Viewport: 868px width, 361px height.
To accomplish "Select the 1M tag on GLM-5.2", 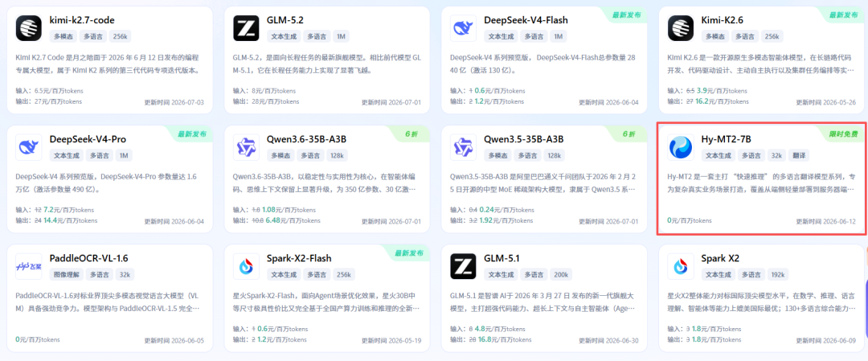I will click(x=341, y=36).
